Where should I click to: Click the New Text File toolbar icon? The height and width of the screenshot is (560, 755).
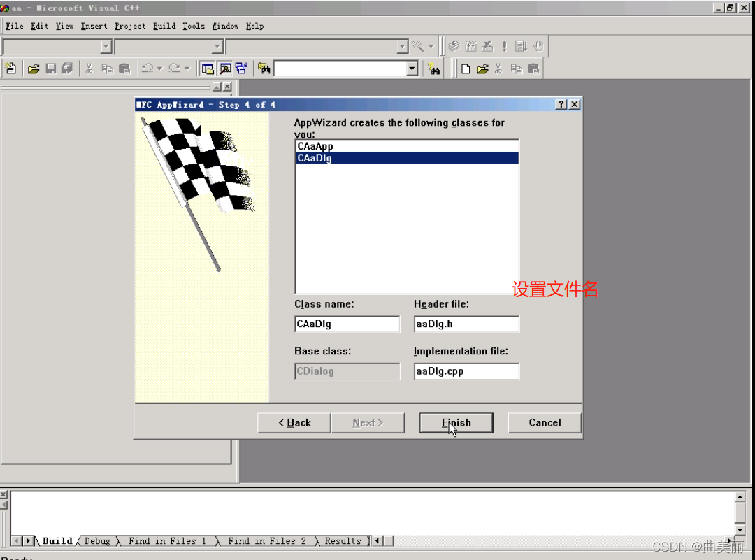pyautogui.click(x=10, y=69)
